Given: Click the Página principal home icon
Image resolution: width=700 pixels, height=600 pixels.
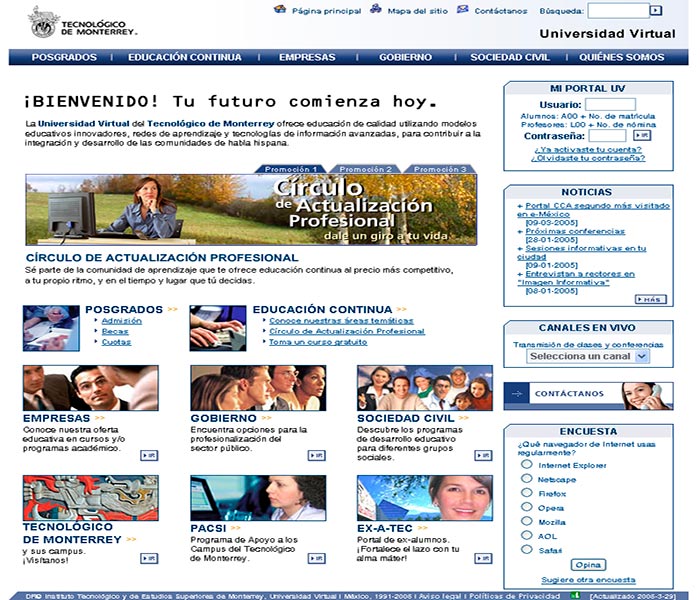Looking at the screenshot, I should pyautogui.click(x=280, y=9).
